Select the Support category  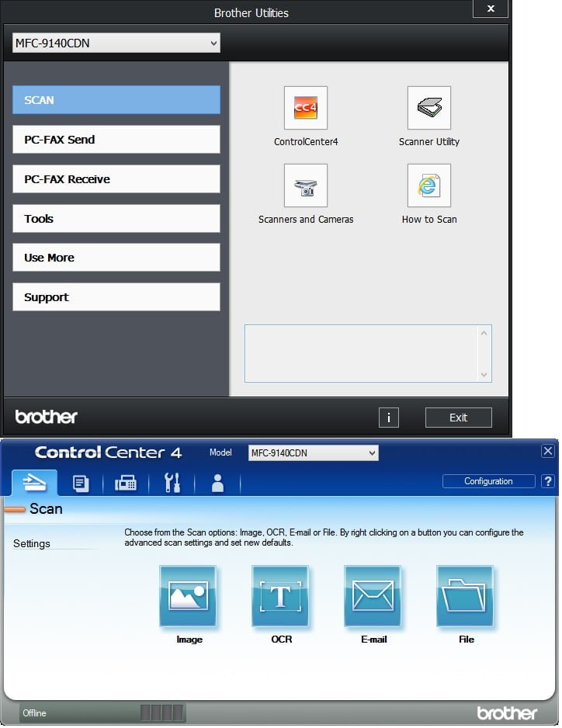click(x=116, y=296)
